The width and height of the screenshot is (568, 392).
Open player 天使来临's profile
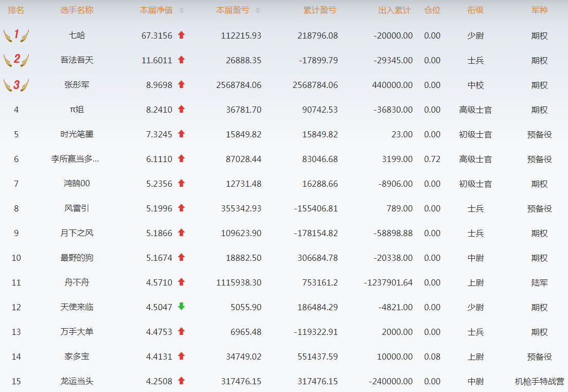tap(77, 307)
